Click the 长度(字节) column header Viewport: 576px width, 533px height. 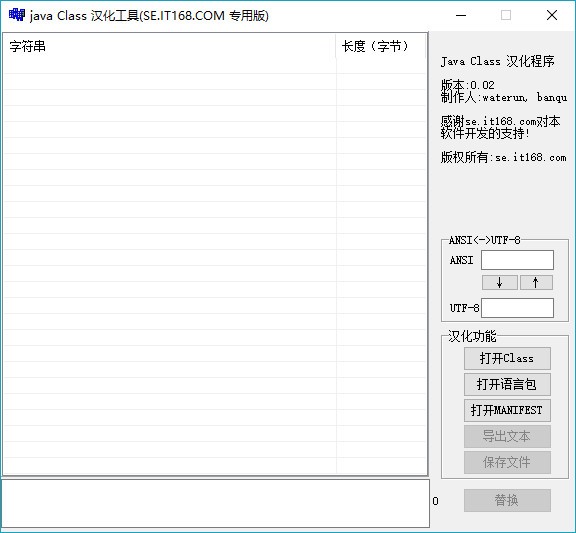click(x=381, y=46)
